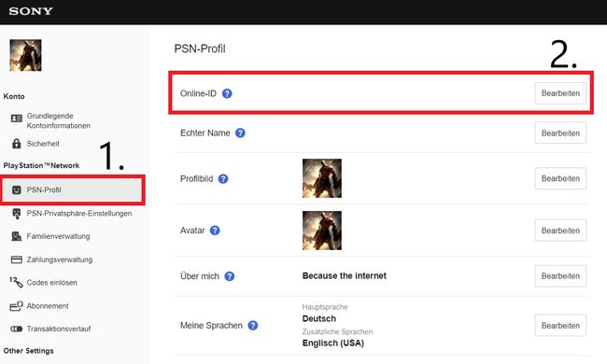This screenshot has height=364, width=607.
Task: Click the Avatar thumbnail image
Action: click(322, 231)
